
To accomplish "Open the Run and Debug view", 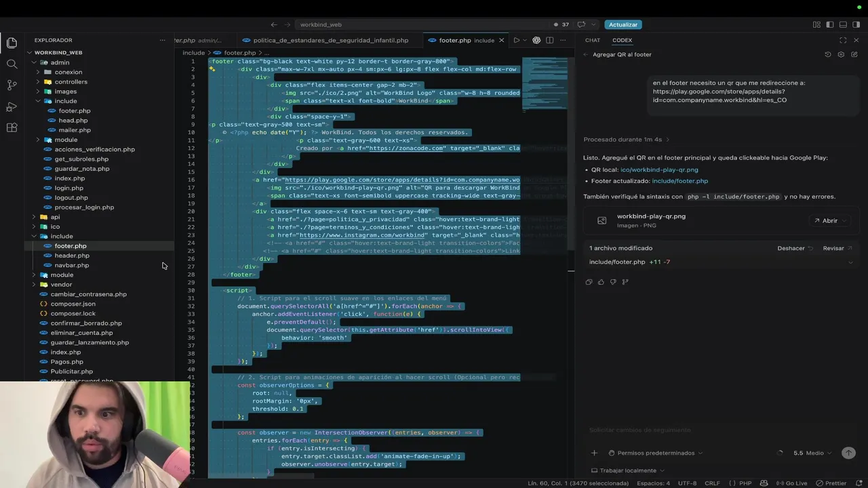I will [12, 106].
